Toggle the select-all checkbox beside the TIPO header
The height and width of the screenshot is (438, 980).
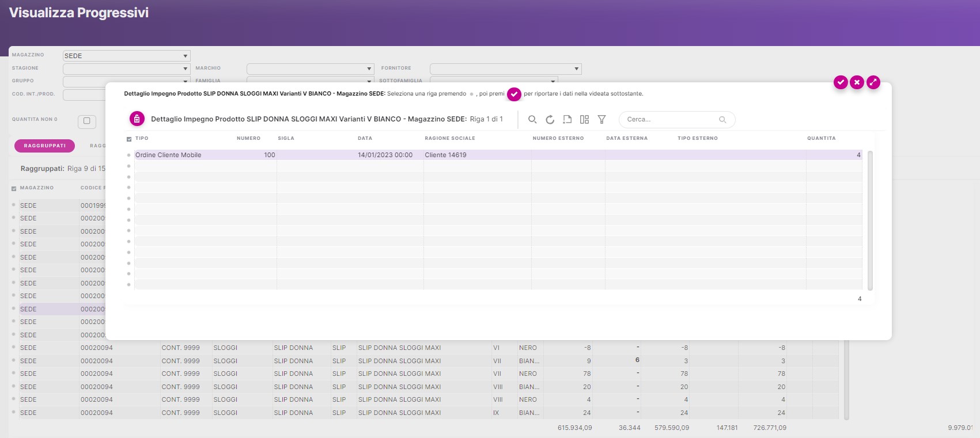tap(129, 139)
